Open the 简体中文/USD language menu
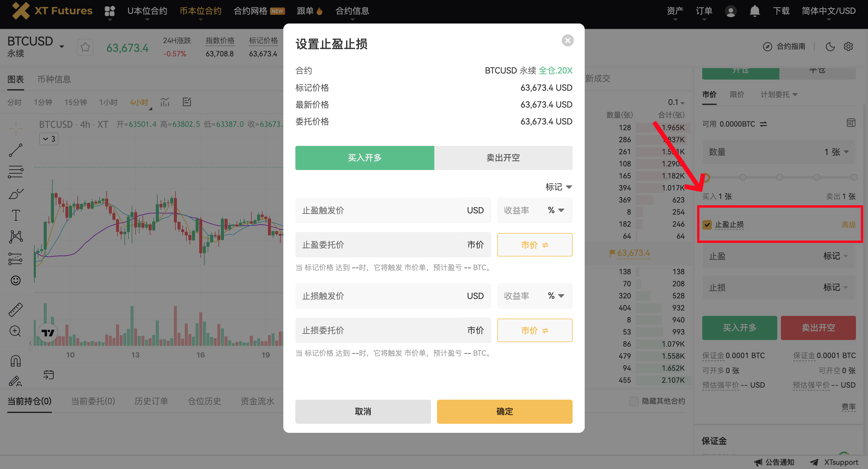This screenshot has height=469, width=868. pyautogui.click(x=829, y=11)
